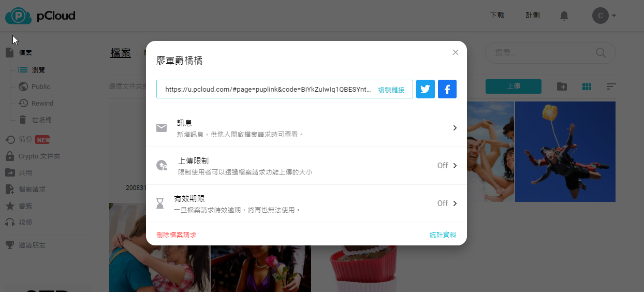Open the 下載 menu in header

(496, 16)
